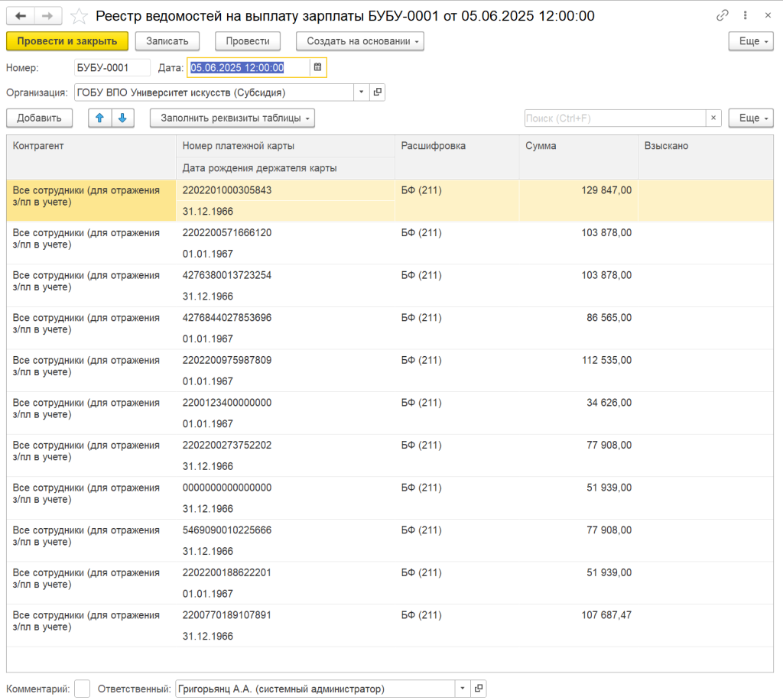Move row up with blue arrow
The width and height of the screenshot is (783, 700).
tap(100, 118)
